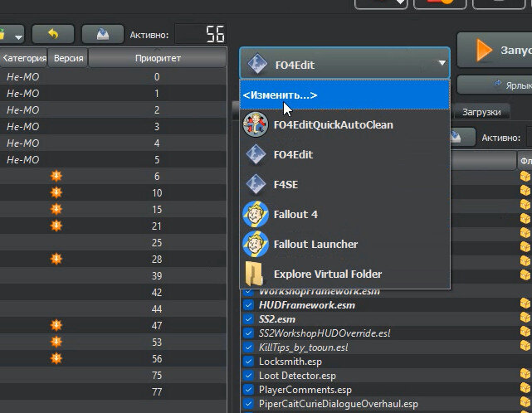
Task: Click the conflict star icon at priority 56
Action: (x=56, y=358)
